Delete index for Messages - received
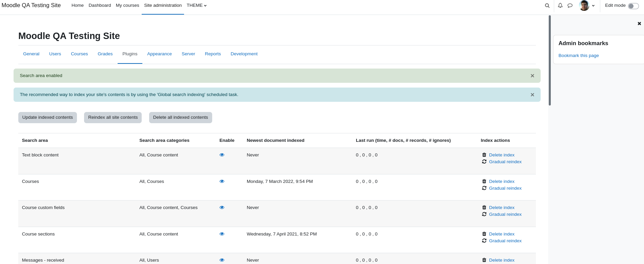Image resolution: width=644 pixels, height=264 pixels. [502, 260]
